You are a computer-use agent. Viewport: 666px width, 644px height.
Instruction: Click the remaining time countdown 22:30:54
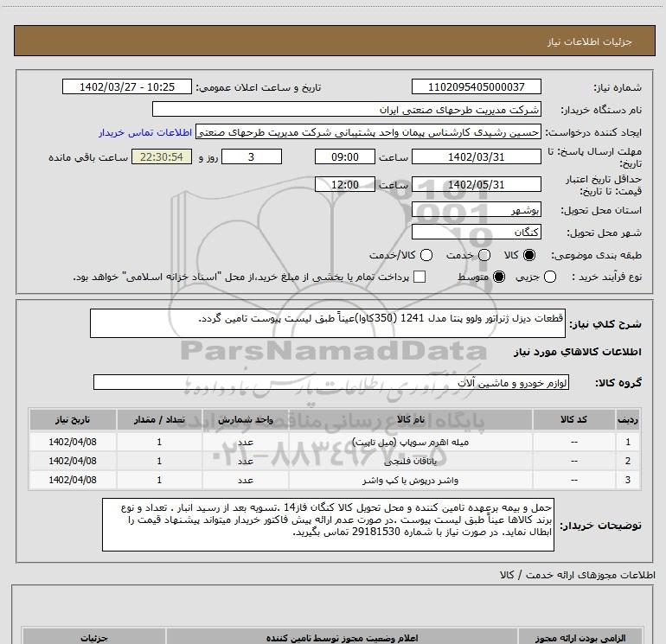(162, 156)
